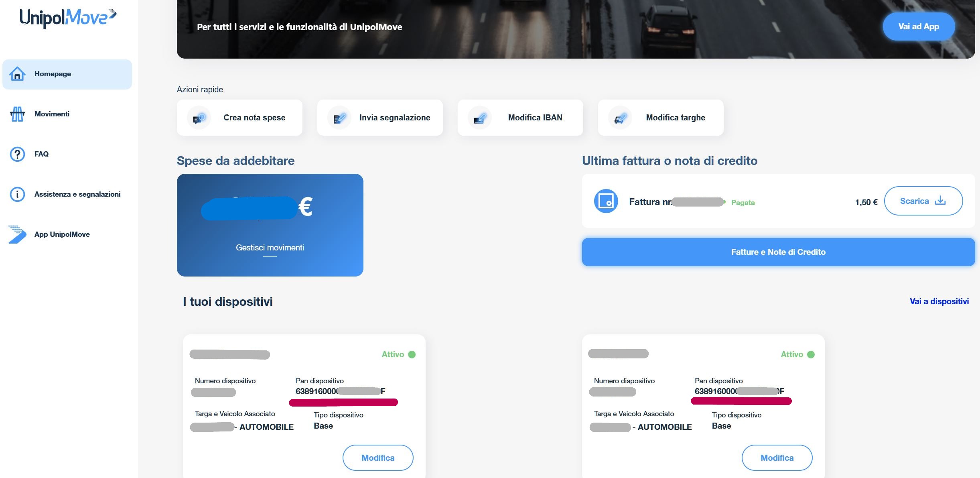Image resolution: width=980 pixels, height=478 pixels.
Task: Click the UnipolMove logo
Action: pos(68,18)
